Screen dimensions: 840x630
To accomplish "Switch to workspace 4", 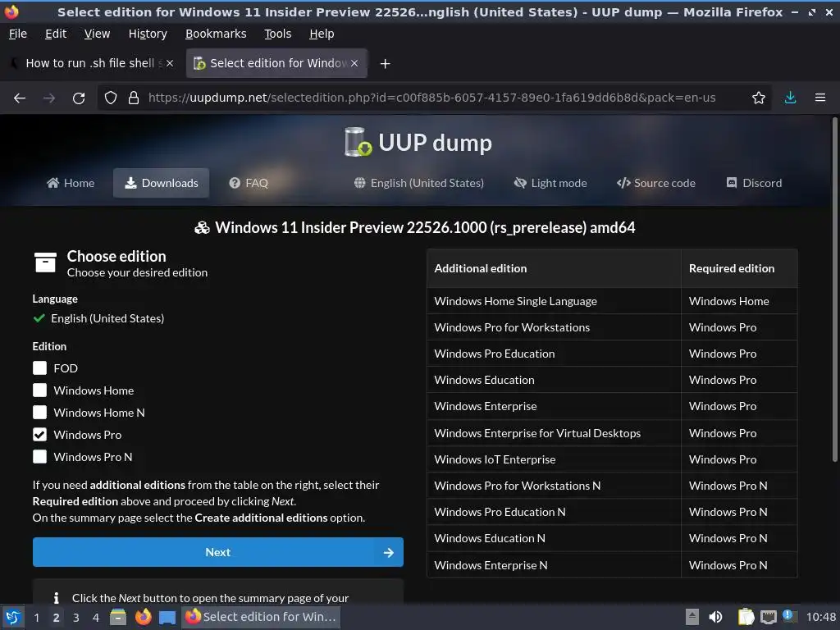I will pos(96,618).
